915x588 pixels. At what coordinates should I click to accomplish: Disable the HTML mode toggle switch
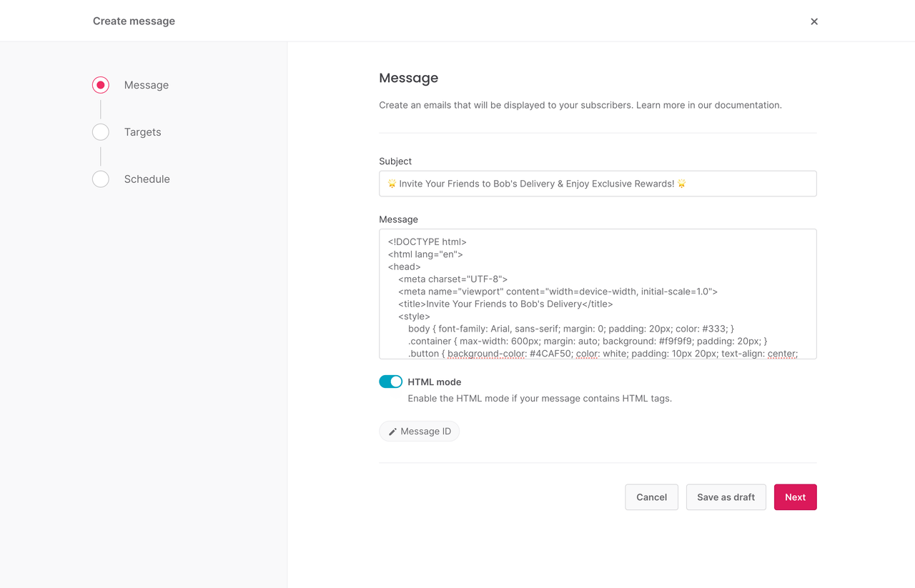(x=390, y=382)
